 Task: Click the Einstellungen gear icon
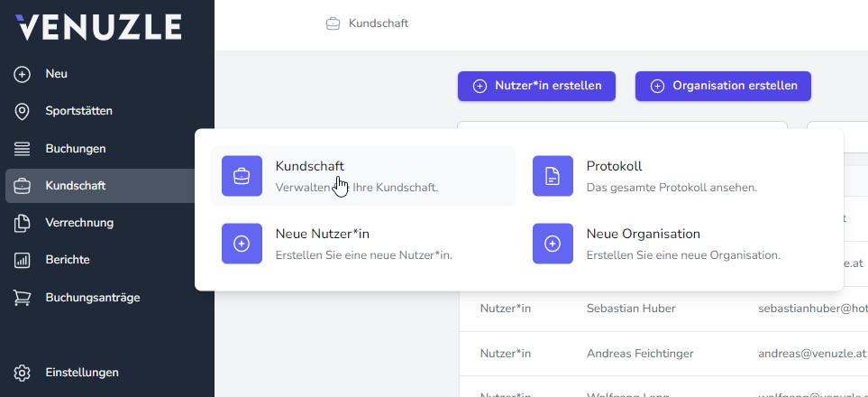tap(23, 372)
